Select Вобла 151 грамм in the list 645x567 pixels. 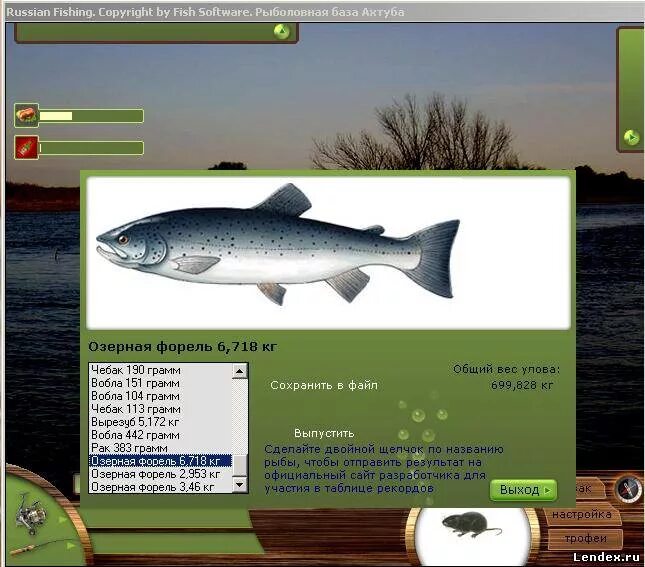click(x=160, y=383)
